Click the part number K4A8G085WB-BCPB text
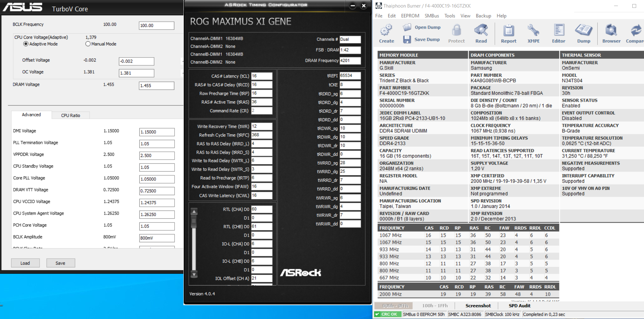This screenshot has width=644, height=319. click(x=493, y=81)
